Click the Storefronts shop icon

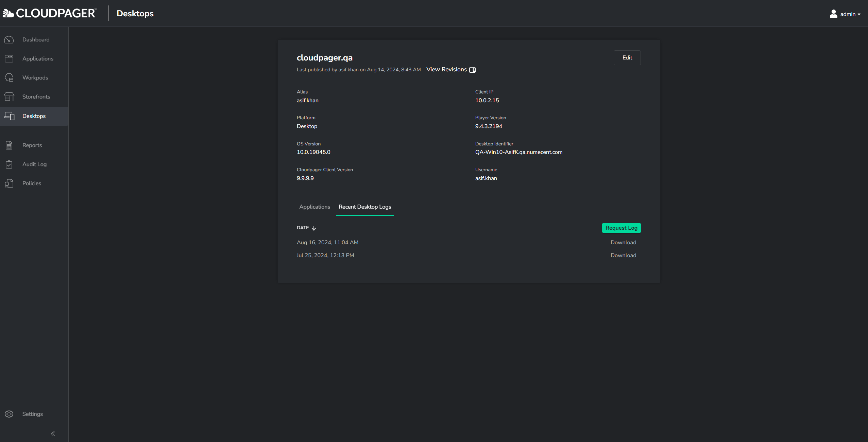point(9,97)
